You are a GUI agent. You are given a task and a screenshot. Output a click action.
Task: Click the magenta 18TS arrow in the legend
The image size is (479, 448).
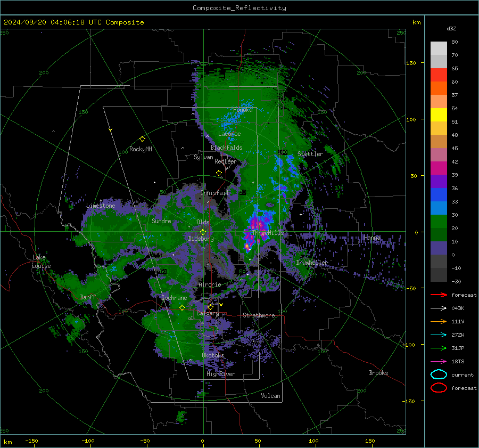pyautogui.click(x=439, y=362)
